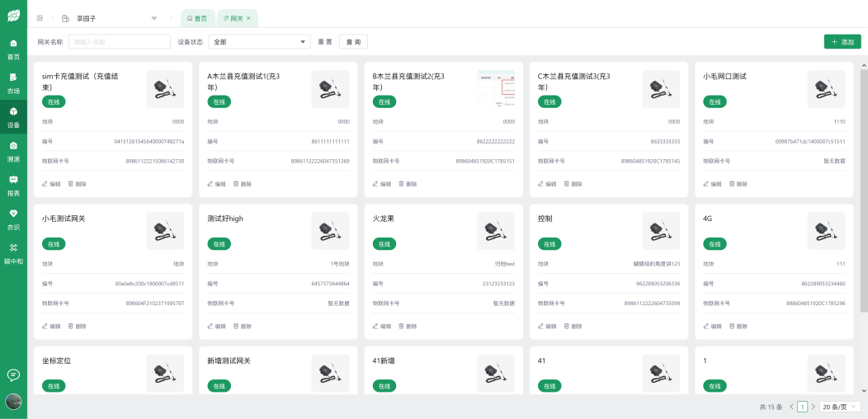Focus the 网关名称 name input field
Image resolution: width=868 pixels, height=419 pixels.
pos(119,41)
